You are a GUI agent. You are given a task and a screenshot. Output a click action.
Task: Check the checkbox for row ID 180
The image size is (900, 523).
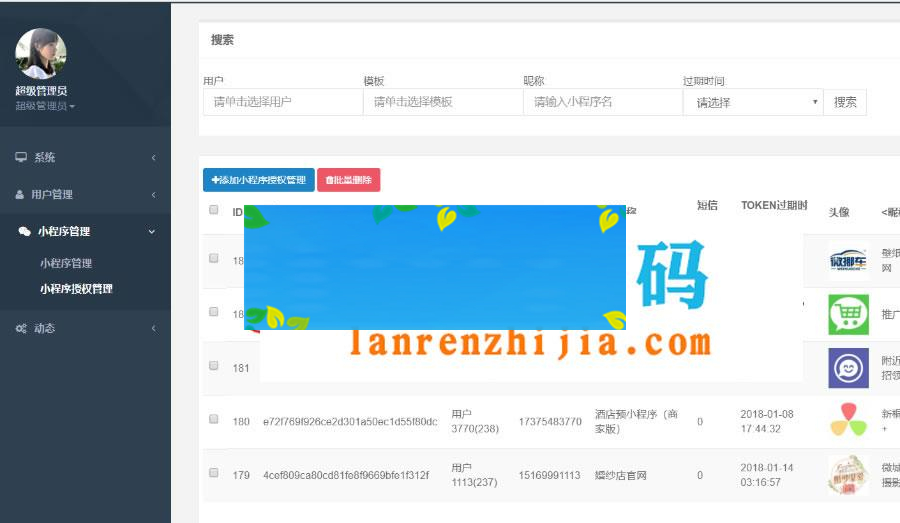pos(213,419)
